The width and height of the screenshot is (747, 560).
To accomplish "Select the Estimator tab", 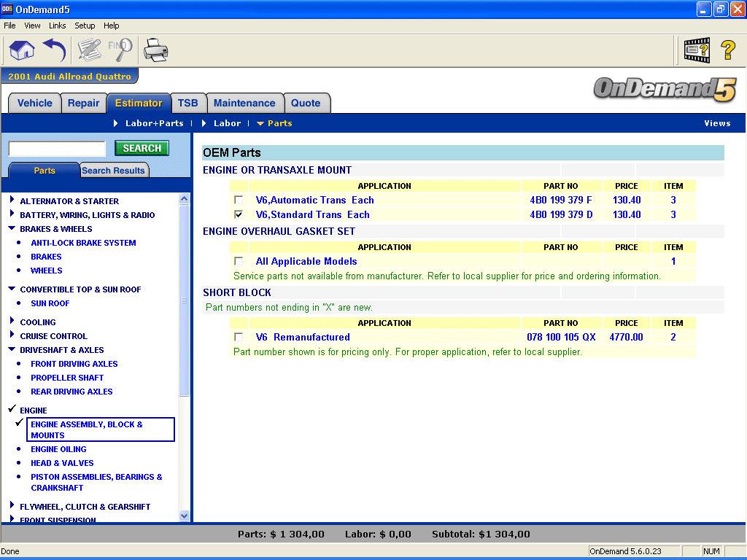I will click(139, 103).
